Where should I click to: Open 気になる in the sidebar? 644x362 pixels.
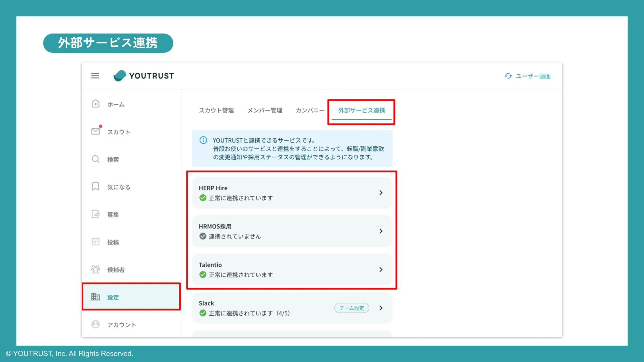point(118,187)
